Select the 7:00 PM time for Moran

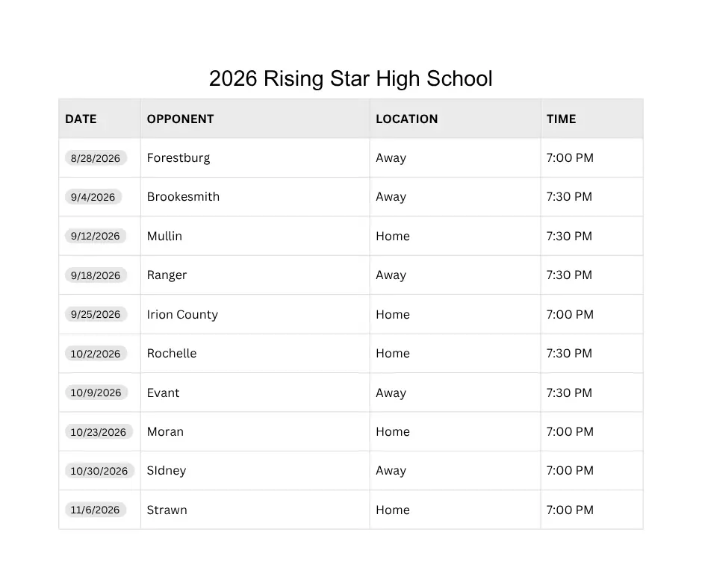pos(570,432)
